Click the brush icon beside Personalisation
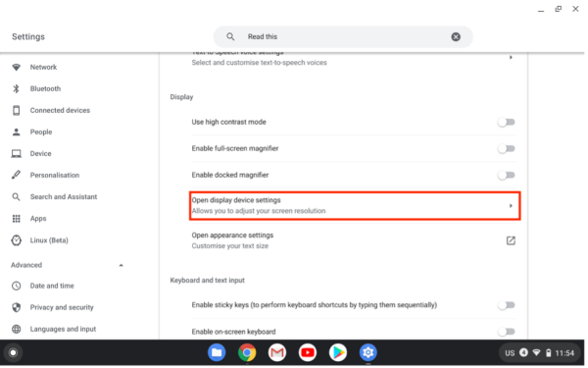Viewport: 588px width, 368px height. pos(16,175)
